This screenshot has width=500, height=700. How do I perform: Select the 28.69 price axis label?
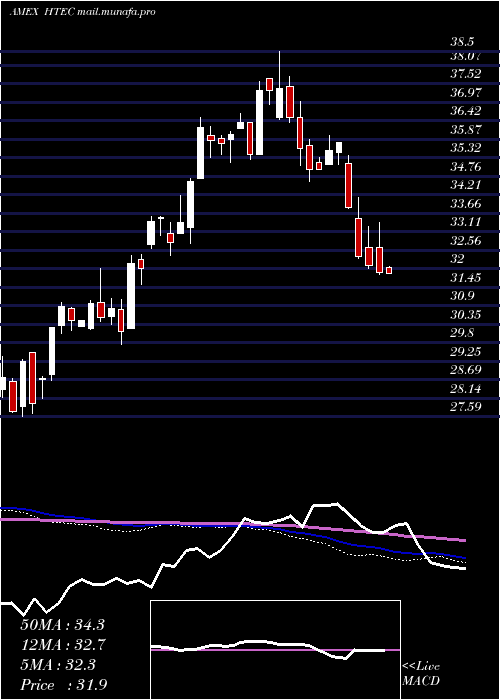[466, 371]
